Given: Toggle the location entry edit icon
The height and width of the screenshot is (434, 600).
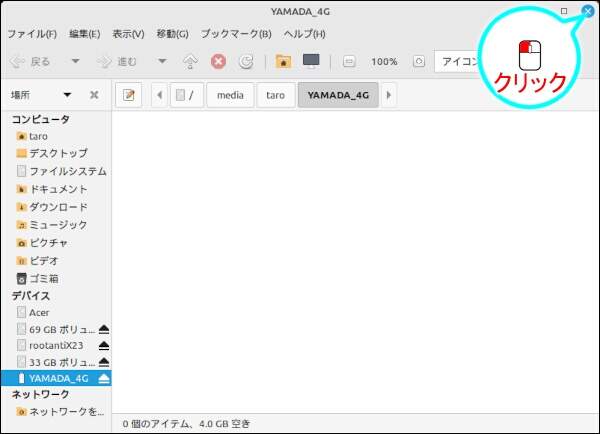Looking at the screenshot, I should 129,95.
